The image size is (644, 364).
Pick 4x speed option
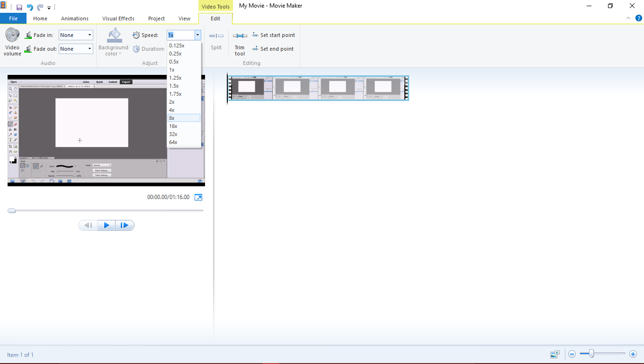(184, 110)
